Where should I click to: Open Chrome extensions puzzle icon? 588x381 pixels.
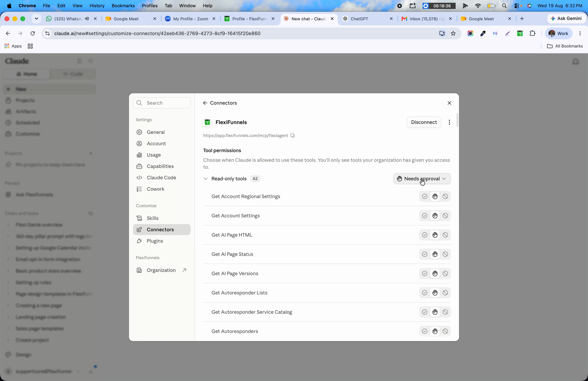(532, 33)
